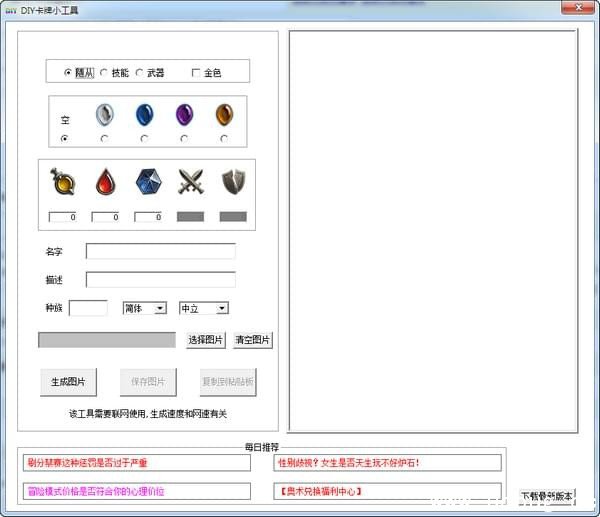Click the 清空图片 button
The image size is (600, 517).
tap(253, 340)
